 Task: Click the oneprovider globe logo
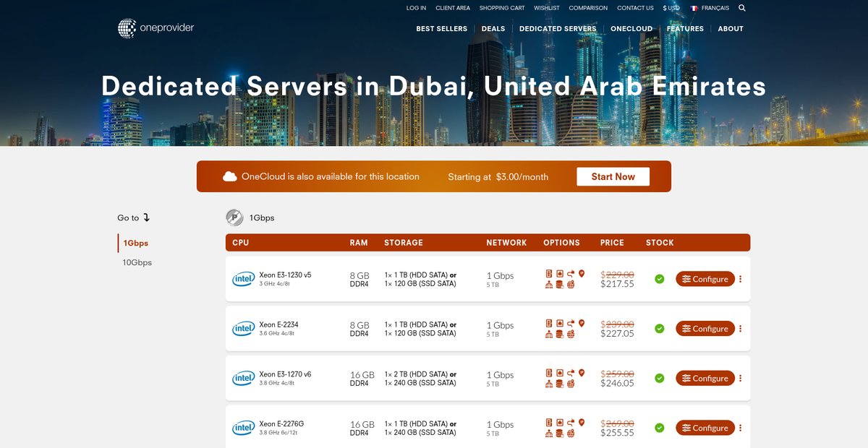(127, 28)
